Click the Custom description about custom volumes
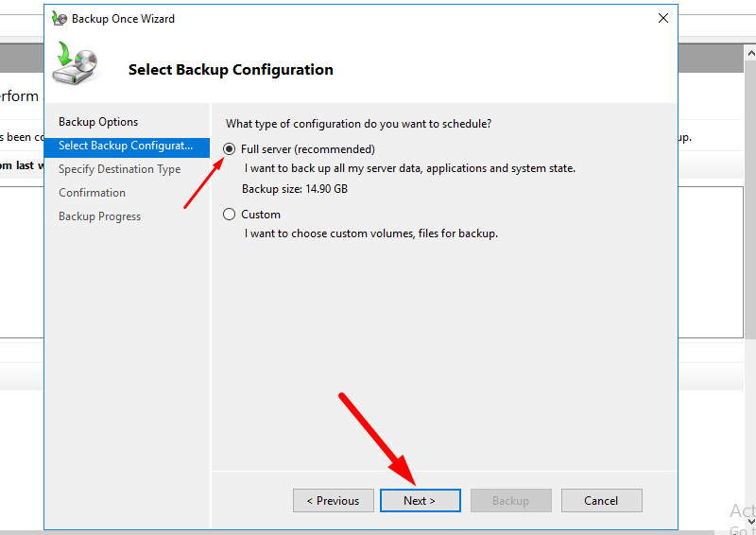The image size is (756, 535). (x=370, y=233)
